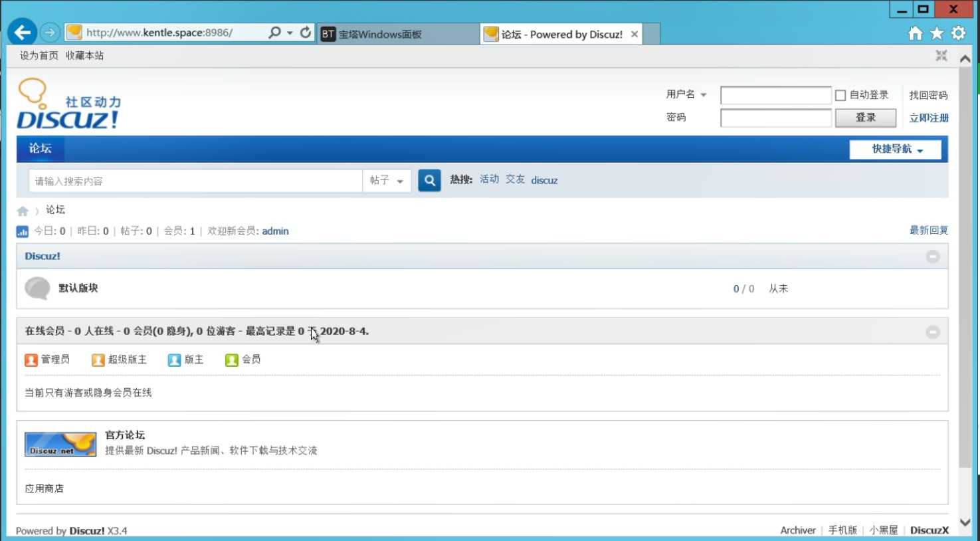
Task: Enable the 自动登录 checkbox
Action: tap(840, 95)
